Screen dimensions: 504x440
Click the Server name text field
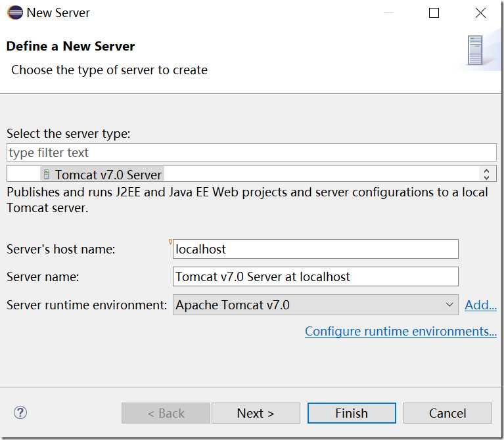(315, 276)
